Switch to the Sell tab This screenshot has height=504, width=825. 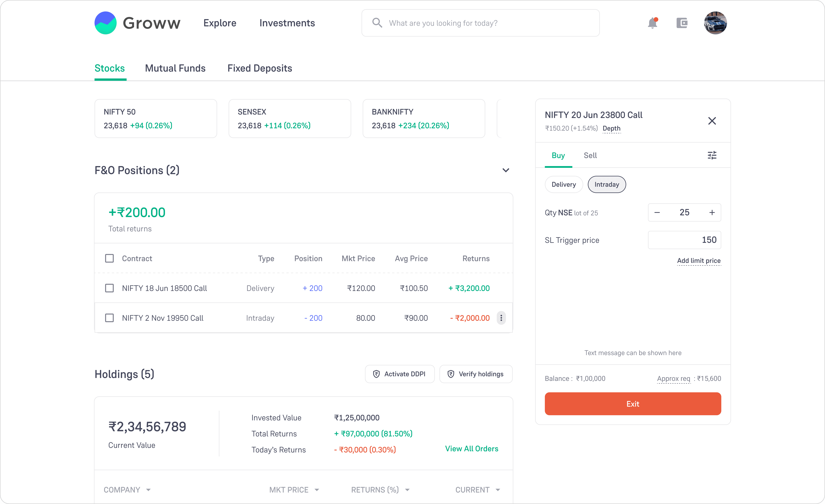tap(590, 156)
